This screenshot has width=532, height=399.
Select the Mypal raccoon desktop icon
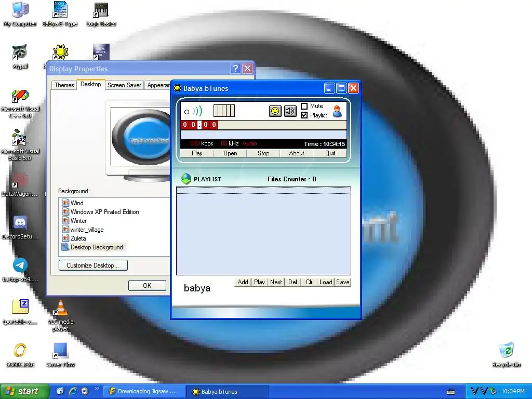coord(20,57)
